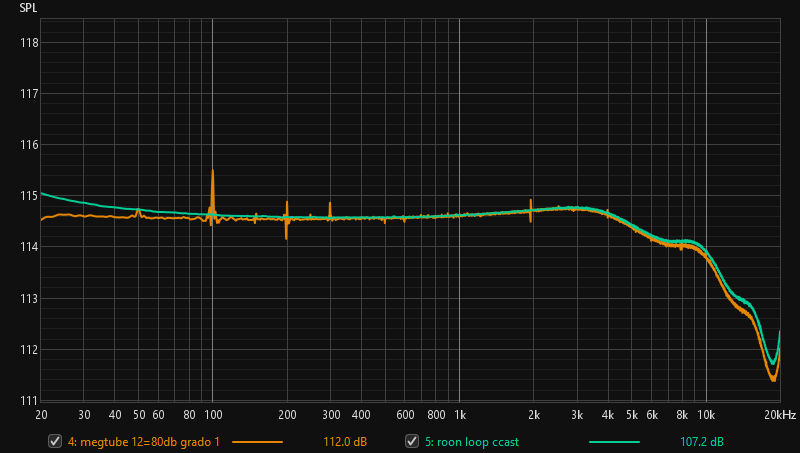This screenshot has height=453, width=800.
Task: Click the orange megtube trace line sample
Action: coord(257,442)
